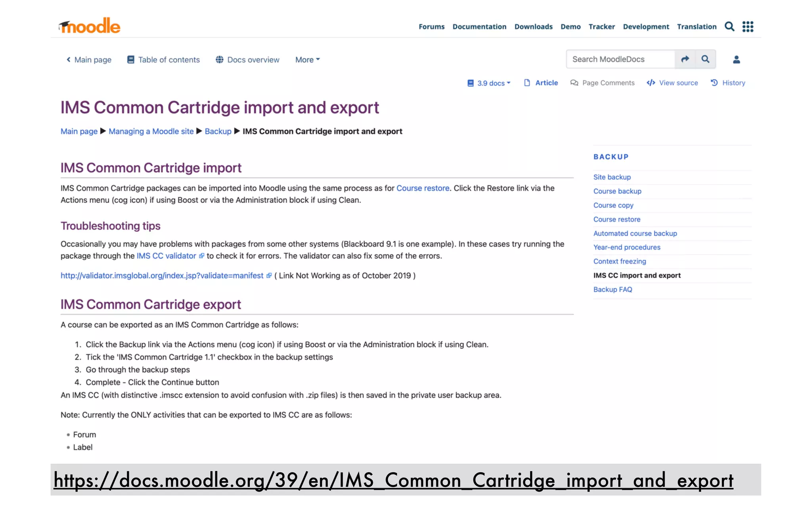Open the Table of contents
Viewport: 812px width, 508px height.
pyautogui.click(x=163, y=60)
